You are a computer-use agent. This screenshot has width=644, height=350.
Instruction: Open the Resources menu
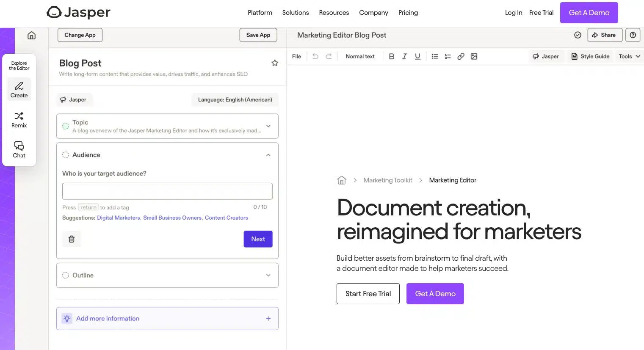[x=334, y=13]
